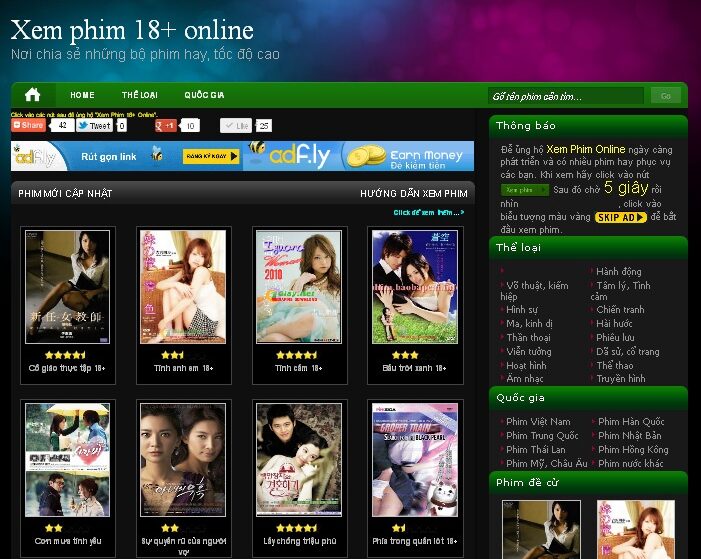
Task: Open country Phim Việt Nam
Action: pyautogui.click(x=538, y=422)
